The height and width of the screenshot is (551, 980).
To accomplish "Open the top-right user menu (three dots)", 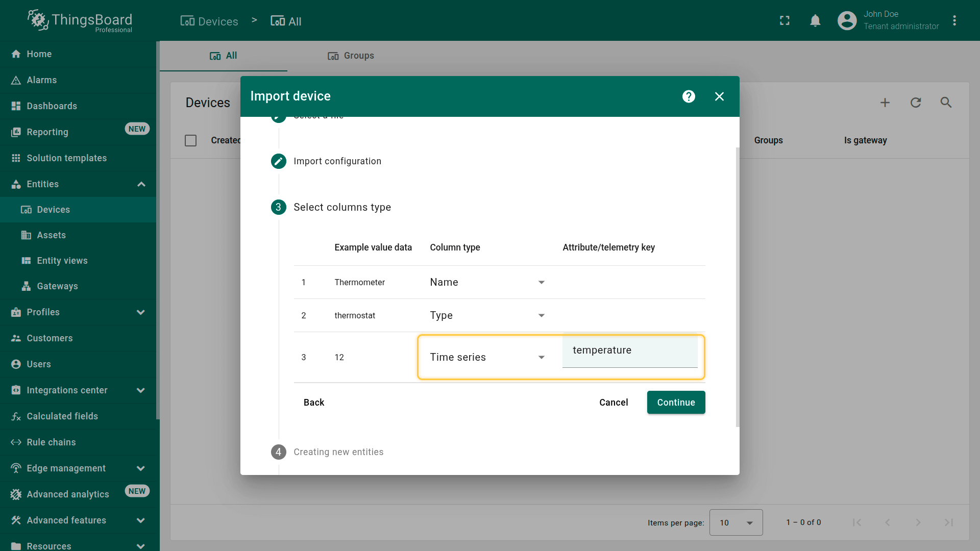I will click(954, 20).
